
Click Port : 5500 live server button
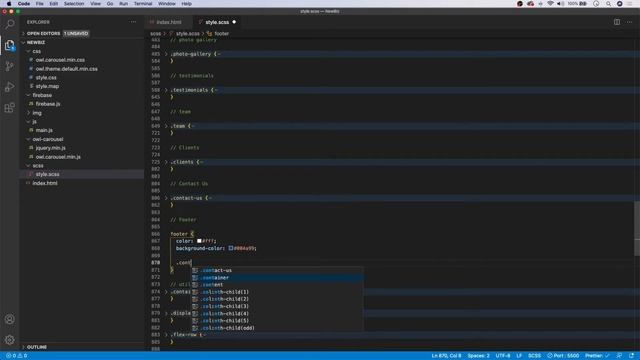563,356
